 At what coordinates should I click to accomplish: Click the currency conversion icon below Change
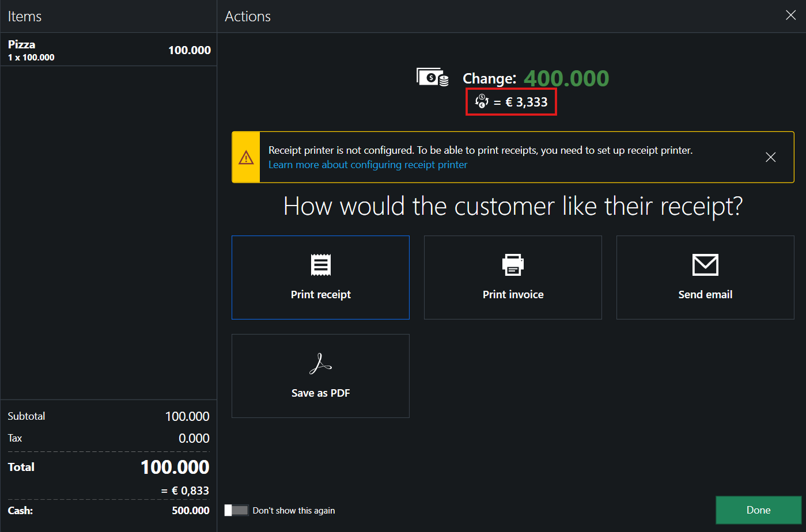482,101
